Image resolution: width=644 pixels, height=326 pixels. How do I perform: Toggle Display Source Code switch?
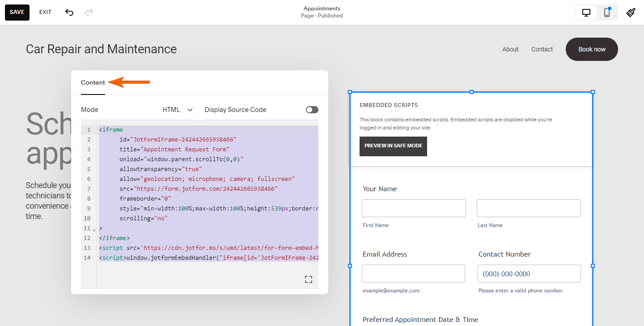coord(312,110)
